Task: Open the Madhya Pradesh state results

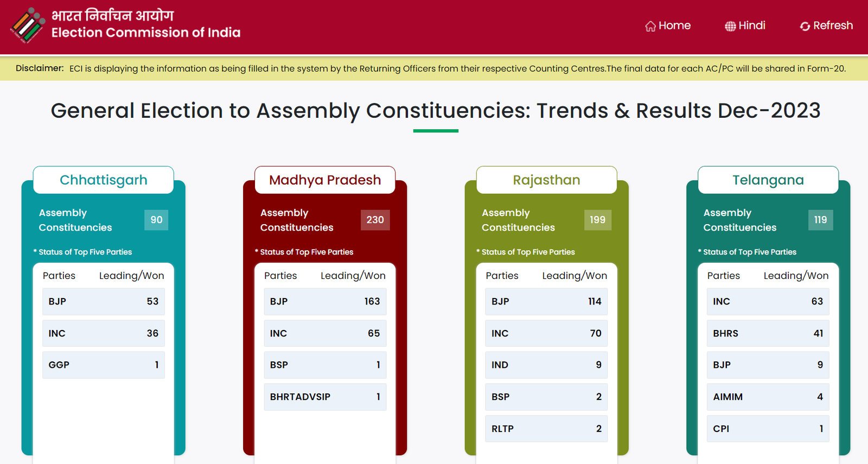Action: click(x=325, y=180)
